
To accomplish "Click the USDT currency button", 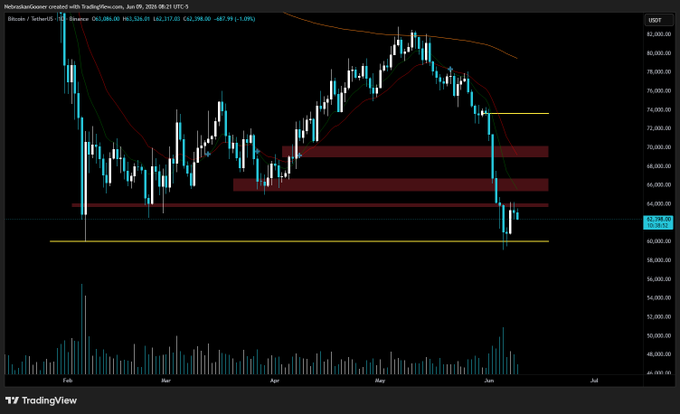I will (x=658, y=20).
